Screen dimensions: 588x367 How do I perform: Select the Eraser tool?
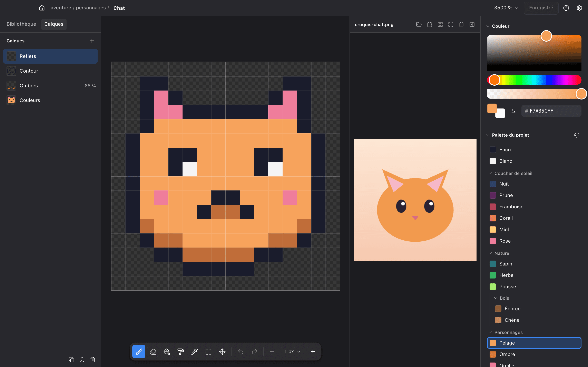pyautogui.click(x=153, y=352)
